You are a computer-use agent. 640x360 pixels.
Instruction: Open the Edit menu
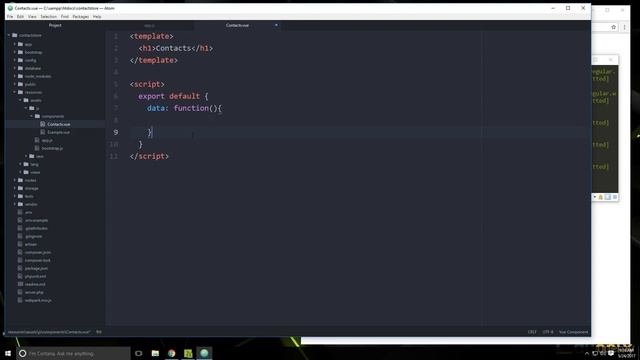pyautogui.click(x=20, y=17)
